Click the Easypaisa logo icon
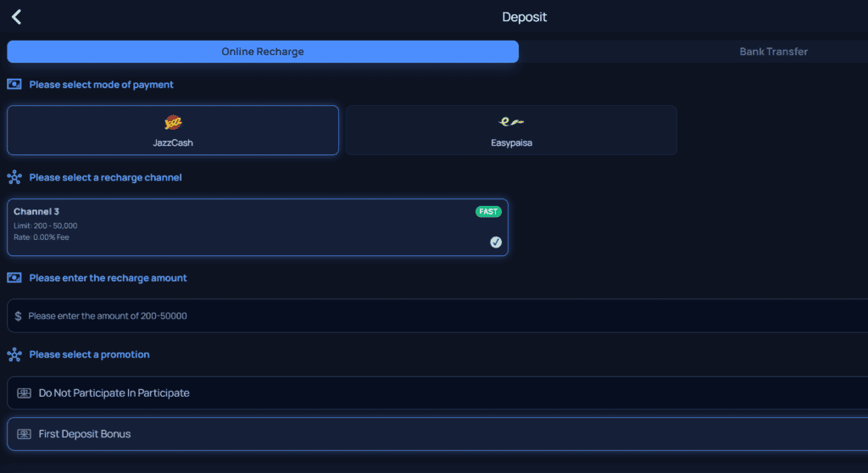This screenshot has width=868, height=473. point(511,122)
